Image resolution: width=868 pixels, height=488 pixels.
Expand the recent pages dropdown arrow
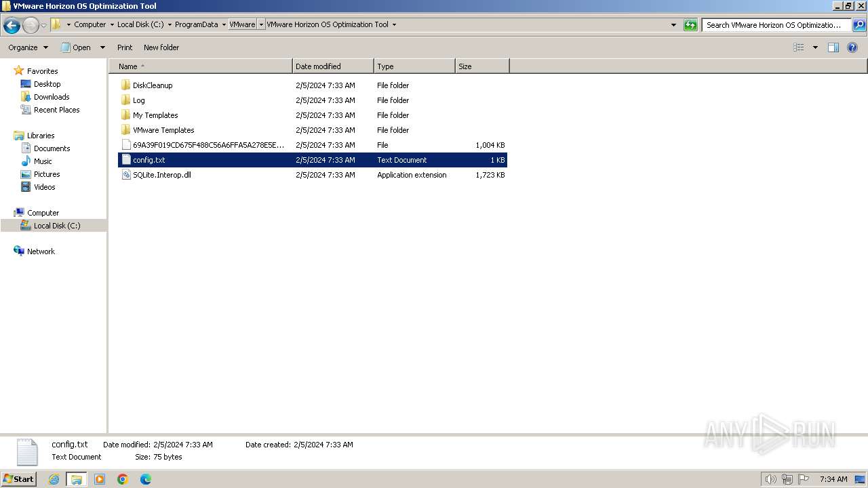(x=44, y=26)
